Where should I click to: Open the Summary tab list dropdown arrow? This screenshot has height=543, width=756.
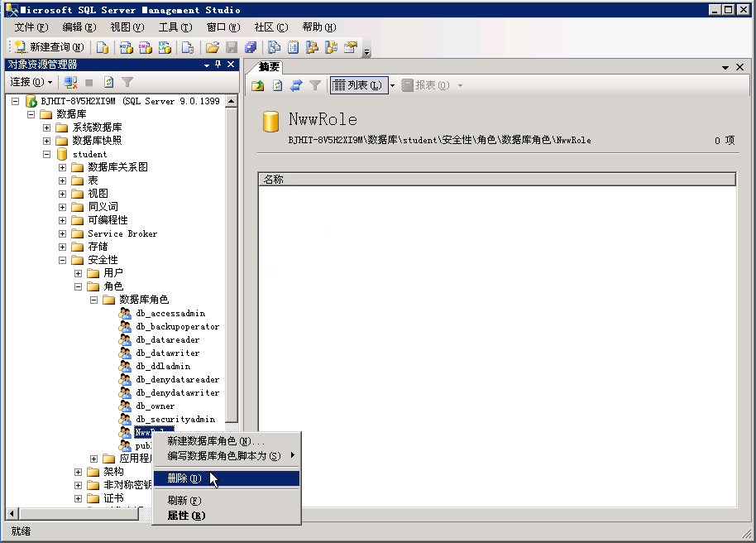(725, 68)
